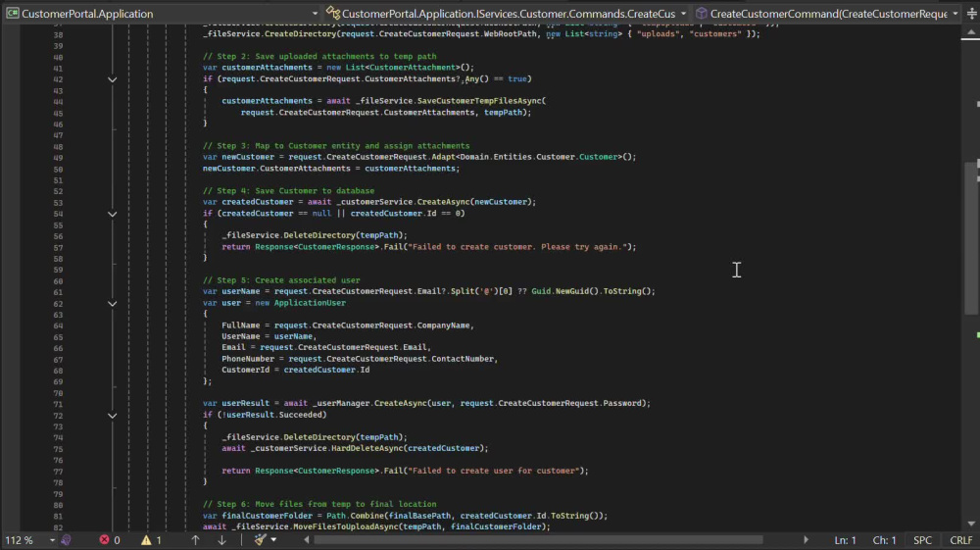This screenshot has width=980, height=550.
Task: Click the red error count icon
Action: pyautogui.click(x=105, y=540)
